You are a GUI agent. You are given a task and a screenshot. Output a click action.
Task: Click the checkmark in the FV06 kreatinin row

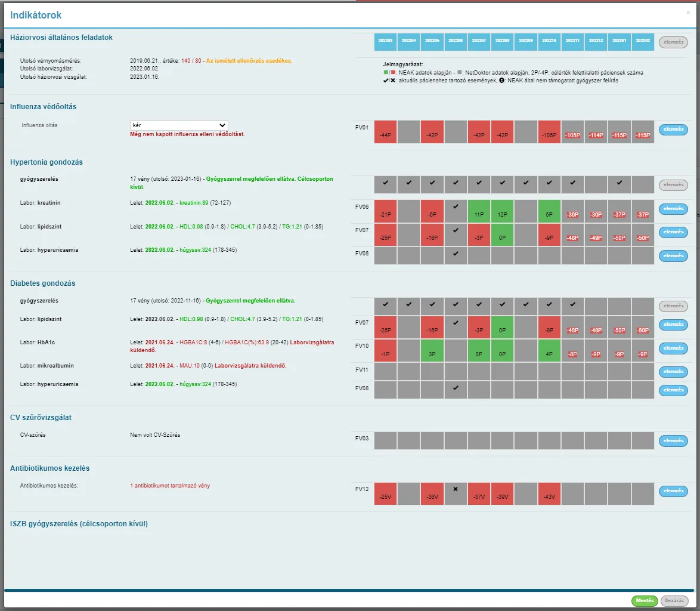point(456,206)
